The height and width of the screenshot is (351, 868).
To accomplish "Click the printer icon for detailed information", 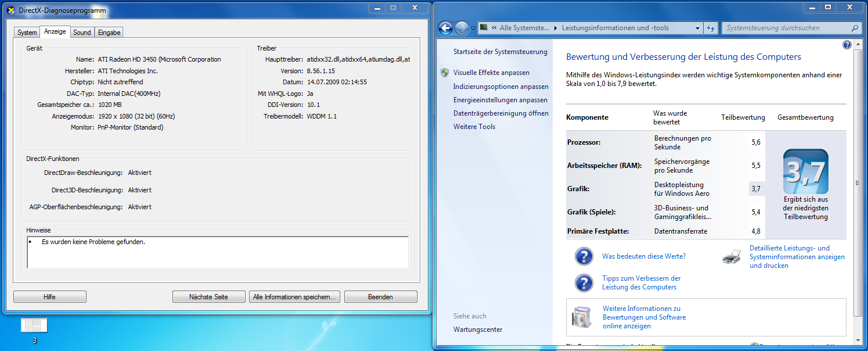I will coord(732,256).
